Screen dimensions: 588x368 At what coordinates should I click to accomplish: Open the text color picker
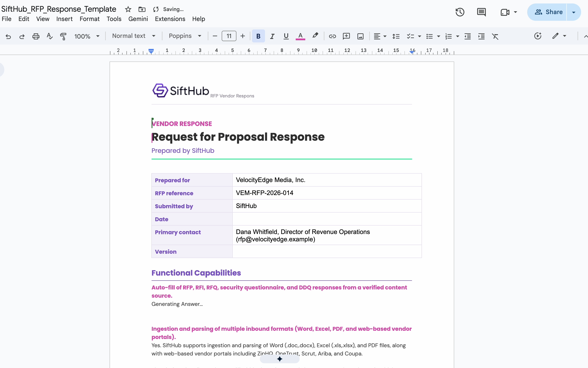[300, 36]
